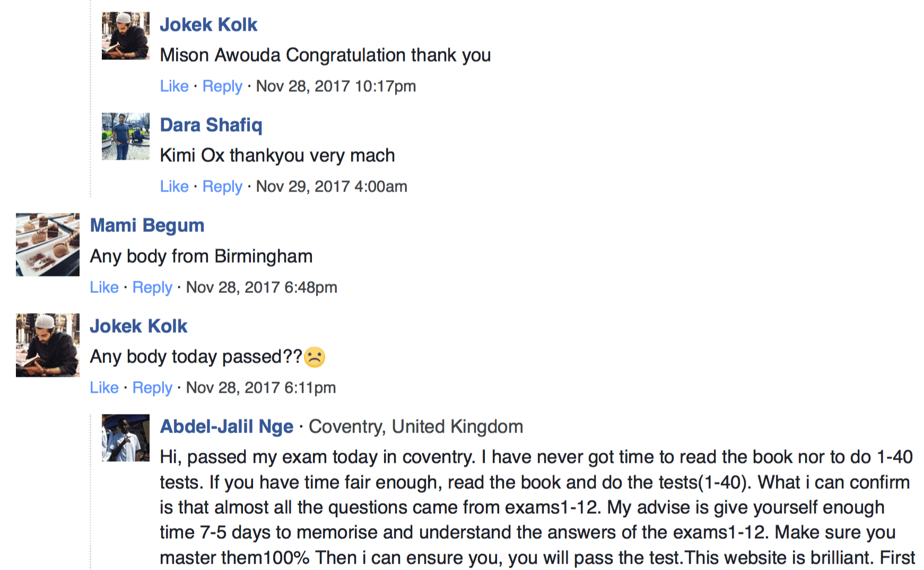Click the Nov 29, 2017 4:00am timestamp
The image size is (924, 570).
tap(332, 186)
